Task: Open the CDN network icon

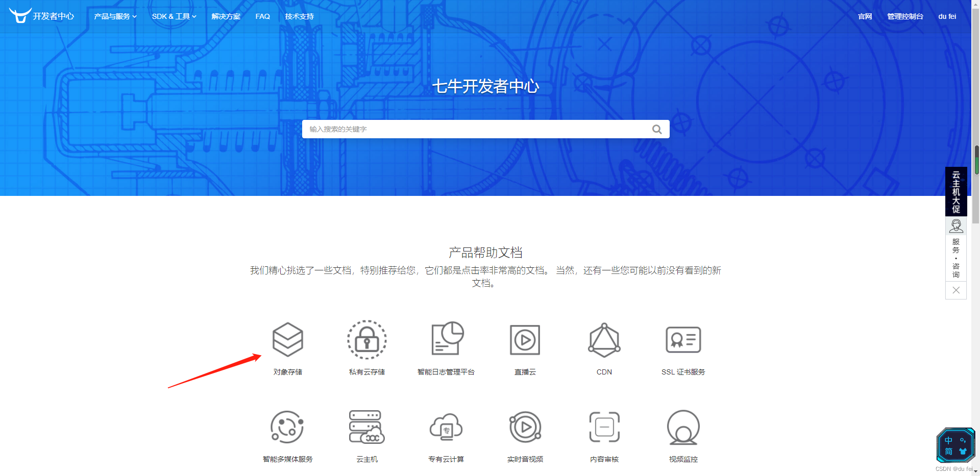Action: [x=604, y=340]
